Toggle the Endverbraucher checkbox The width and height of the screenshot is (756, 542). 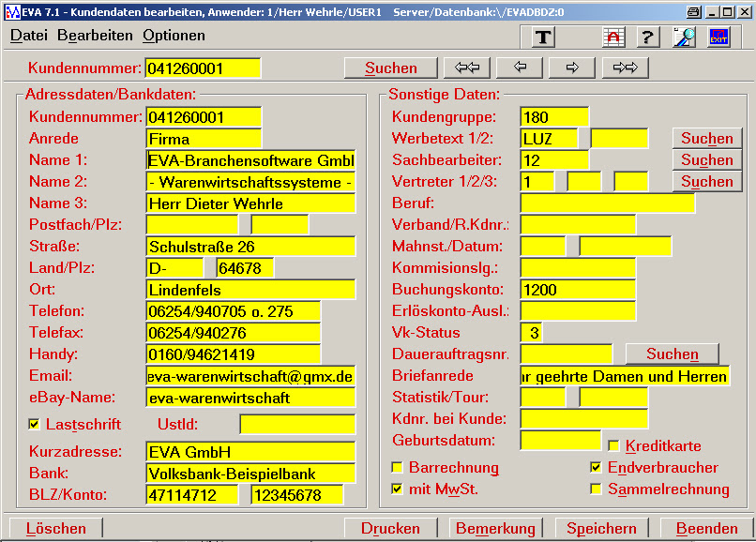tap(596, 467)
